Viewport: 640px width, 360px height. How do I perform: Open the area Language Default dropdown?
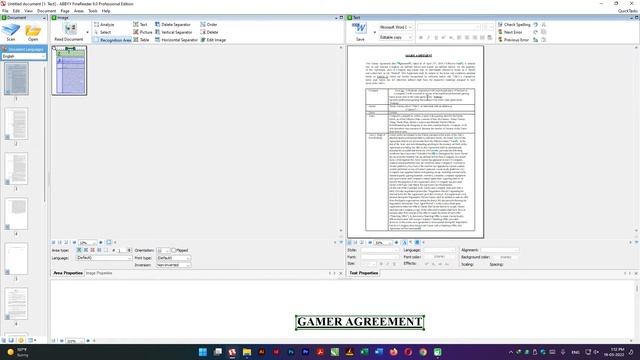coord(104,258)
